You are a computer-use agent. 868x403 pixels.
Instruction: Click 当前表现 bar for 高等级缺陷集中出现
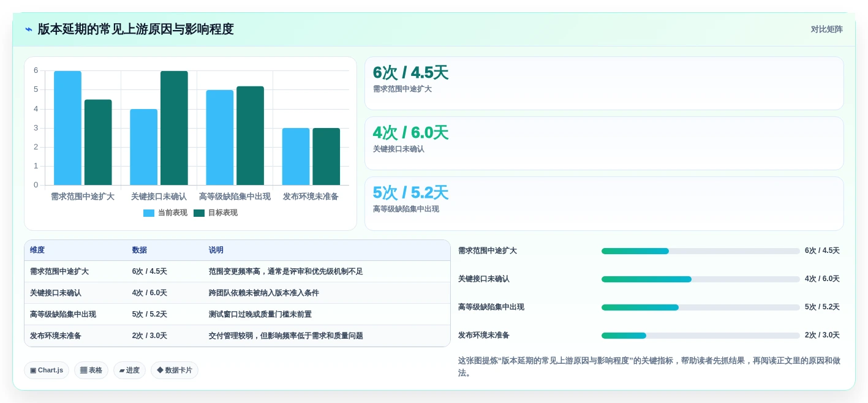click(220, 138)
